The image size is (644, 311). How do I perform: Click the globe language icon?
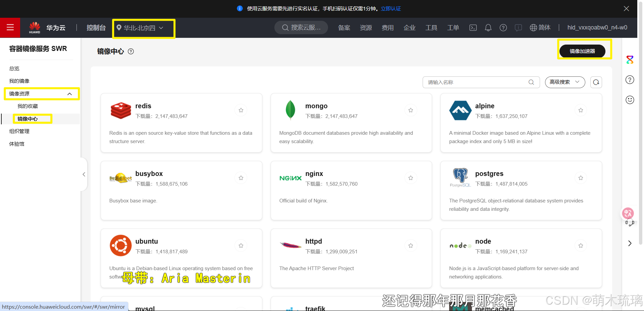pyautogui.click(x=533, y=28)
